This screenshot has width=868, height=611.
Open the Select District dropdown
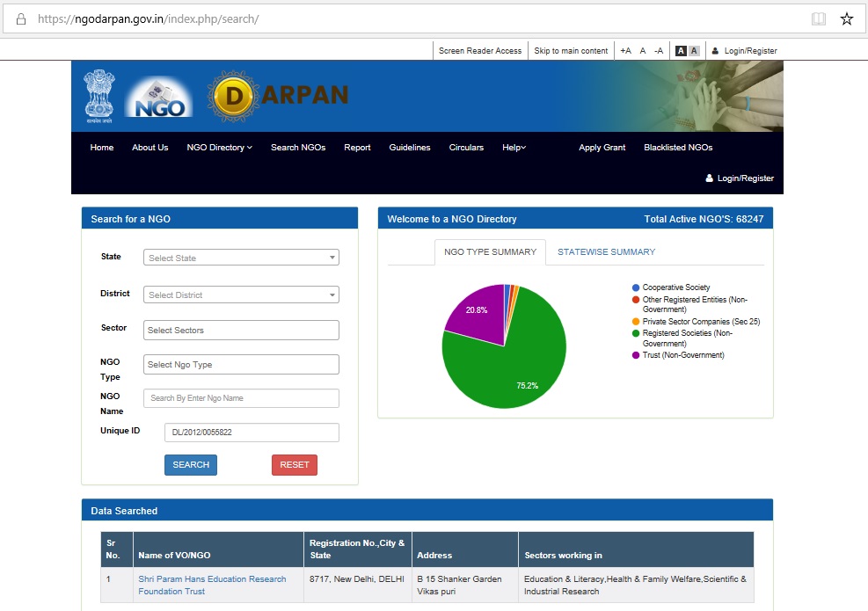pos(241,295)
